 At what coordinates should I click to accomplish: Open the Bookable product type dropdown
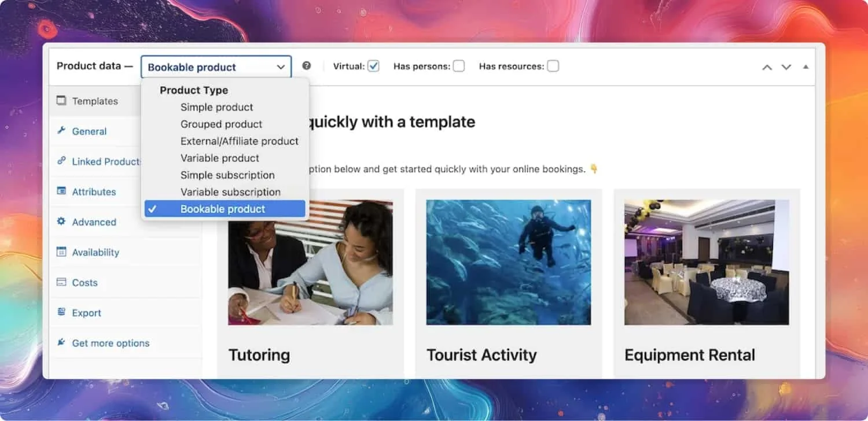(x=216, y=67)
